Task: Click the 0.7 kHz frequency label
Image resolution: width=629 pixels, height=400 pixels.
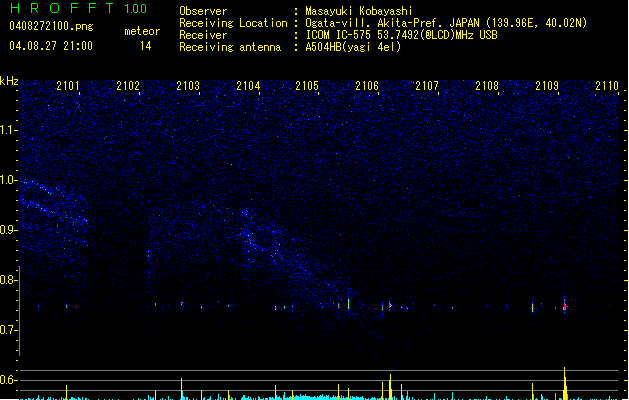Action: coord(9,330)
